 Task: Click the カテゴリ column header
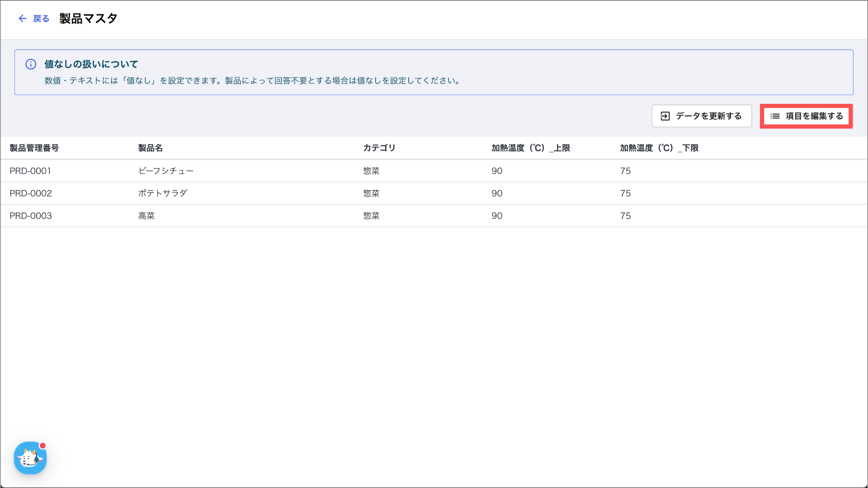379,148
